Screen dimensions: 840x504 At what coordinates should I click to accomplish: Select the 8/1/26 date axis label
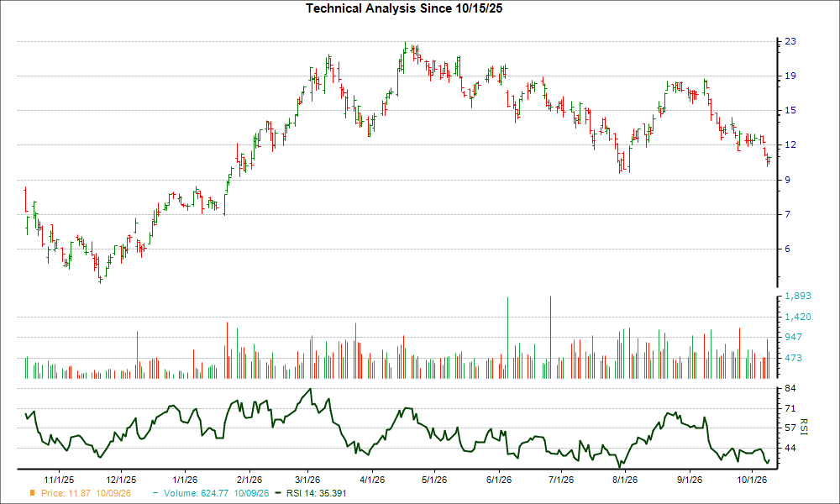point(625,480)
